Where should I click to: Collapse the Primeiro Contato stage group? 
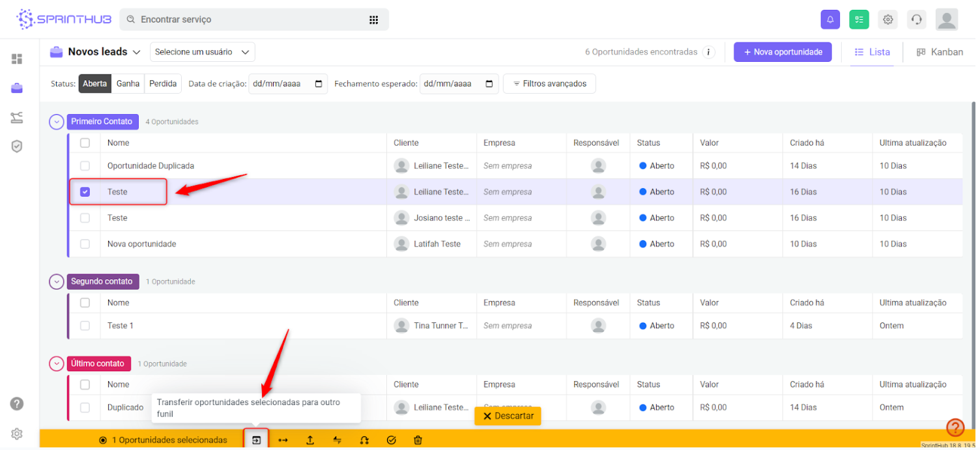(x=57, y=122)
